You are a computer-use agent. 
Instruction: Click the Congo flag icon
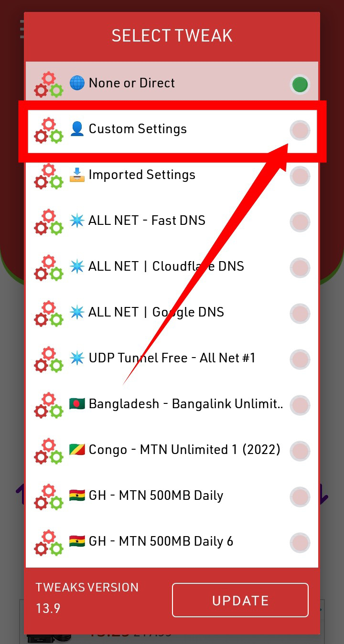click(77, 450)
